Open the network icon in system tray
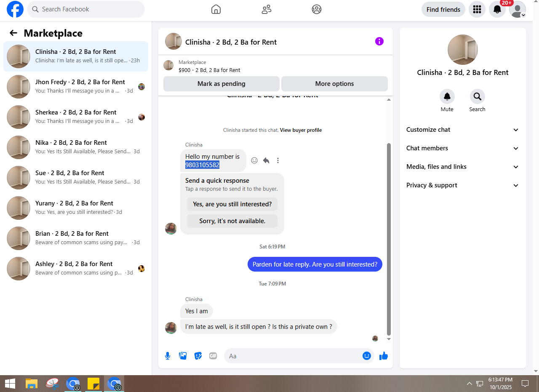The height and width of the screenshot is (392, 539). [480, 384]
